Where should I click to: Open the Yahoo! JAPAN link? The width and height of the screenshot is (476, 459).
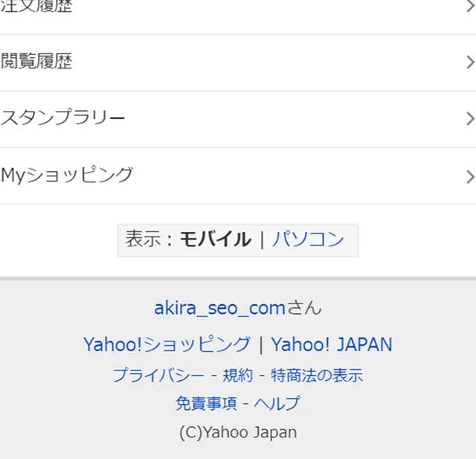[x=332, y=344]
